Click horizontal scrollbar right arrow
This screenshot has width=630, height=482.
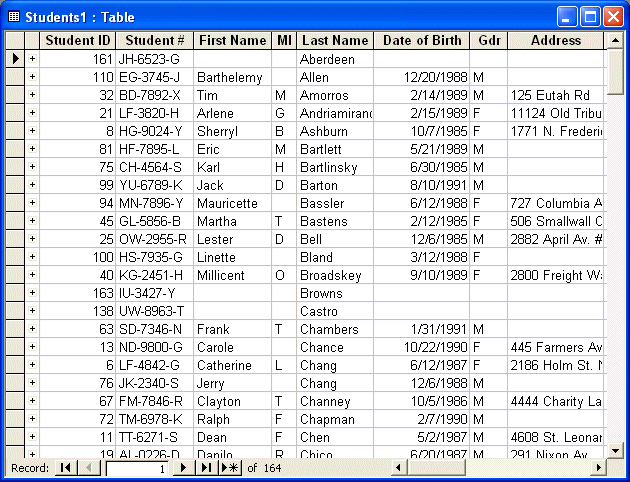click(599, 468)
